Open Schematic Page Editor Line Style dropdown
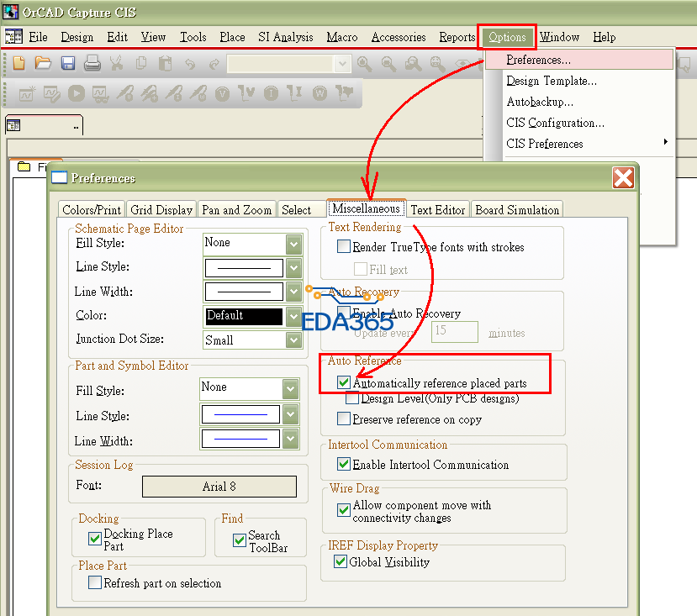The image size is (697, 616). (293, 268)
